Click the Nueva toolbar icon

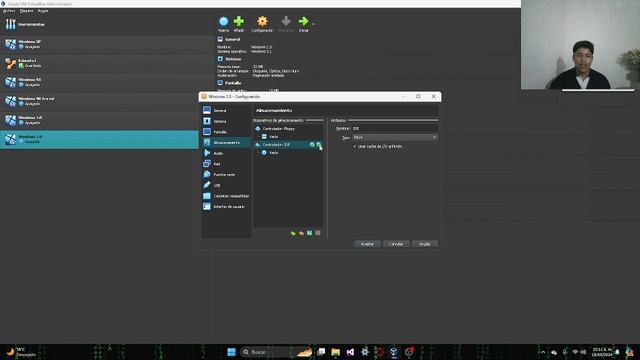click(223, 21)
